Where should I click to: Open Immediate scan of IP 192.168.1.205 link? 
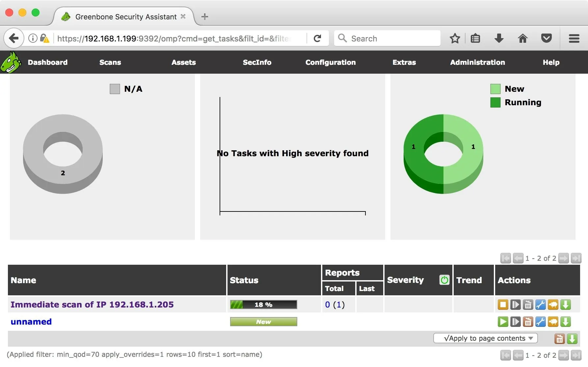coord(92,305)
